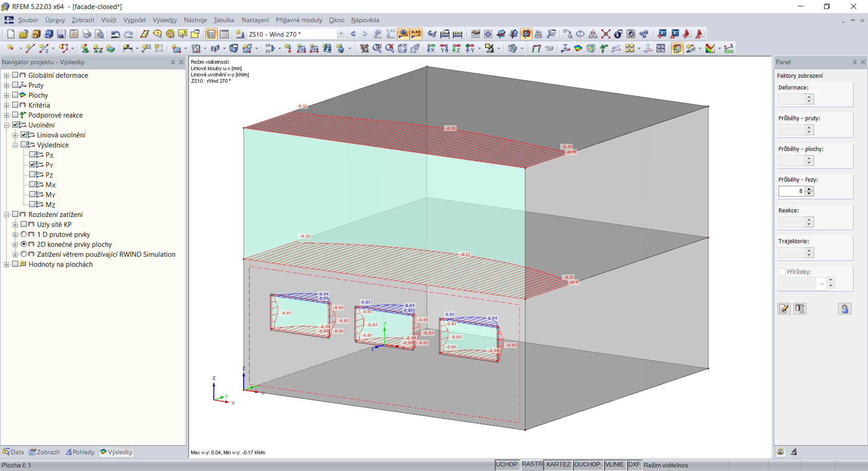Open the print preview
868x471 pixels.
(x=99, y=34)
